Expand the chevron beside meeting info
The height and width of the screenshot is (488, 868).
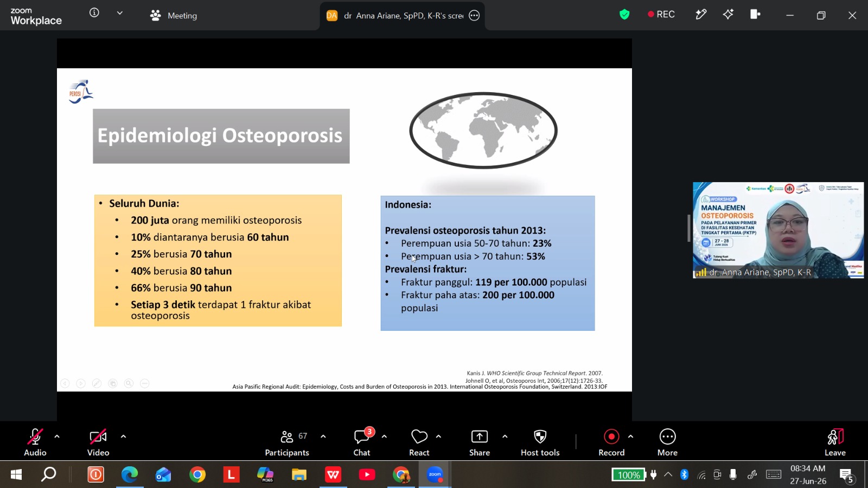point(120,13)
